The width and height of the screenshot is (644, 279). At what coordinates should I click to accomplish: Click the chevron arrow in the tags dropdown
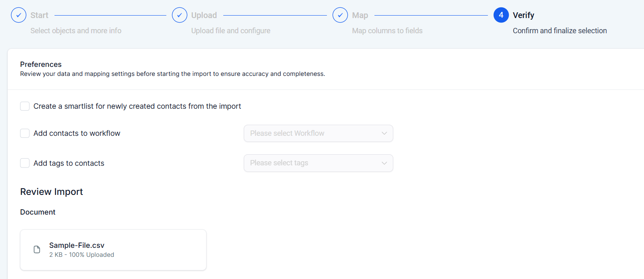[384, 163]
